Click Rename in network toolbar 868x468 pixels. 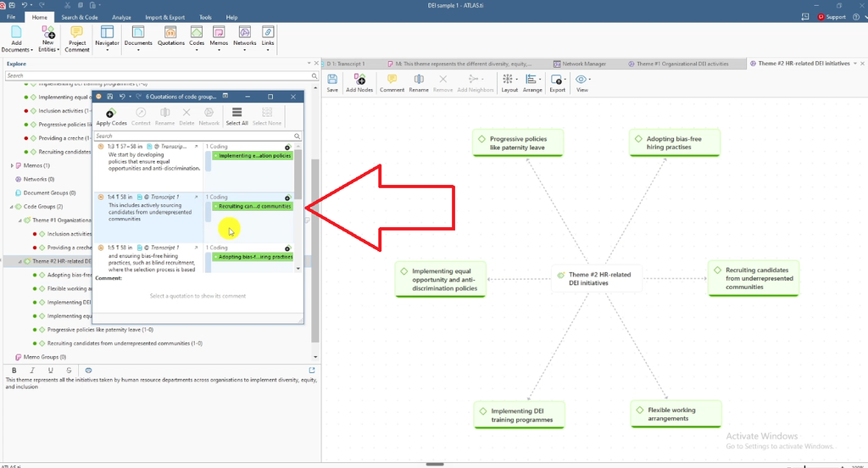tap(419, 83)
